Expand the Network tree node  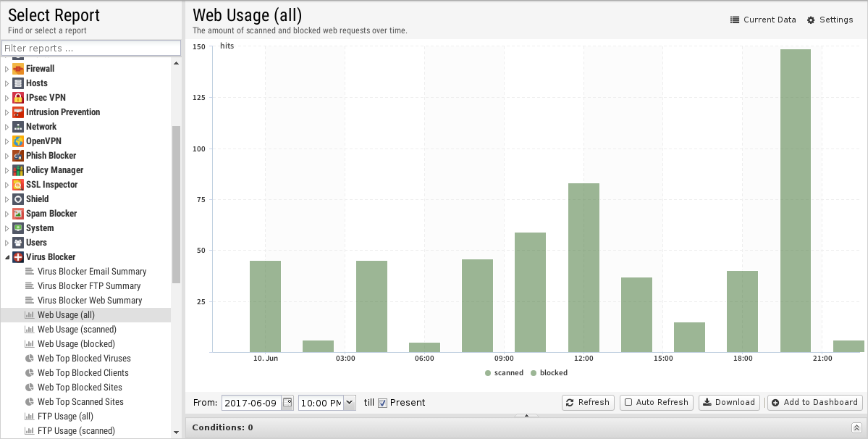coord(7,127)
